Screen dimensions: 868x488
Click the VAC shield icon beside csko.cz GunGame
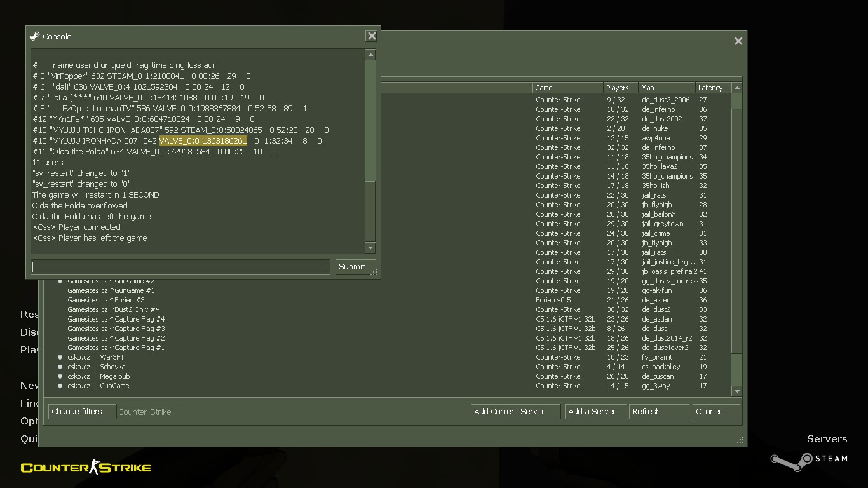click(x=60, y=386)
